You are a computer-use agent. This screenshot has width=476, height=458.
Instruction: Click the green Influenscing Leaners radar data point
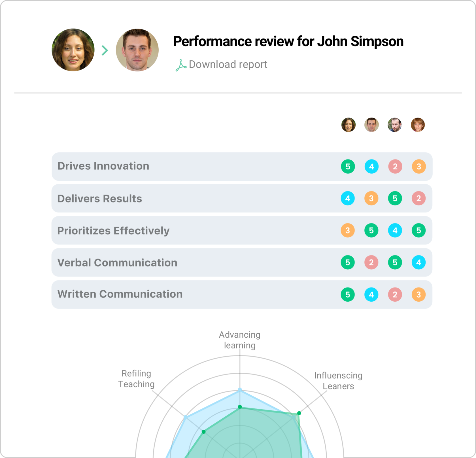(x=299, y=413)
